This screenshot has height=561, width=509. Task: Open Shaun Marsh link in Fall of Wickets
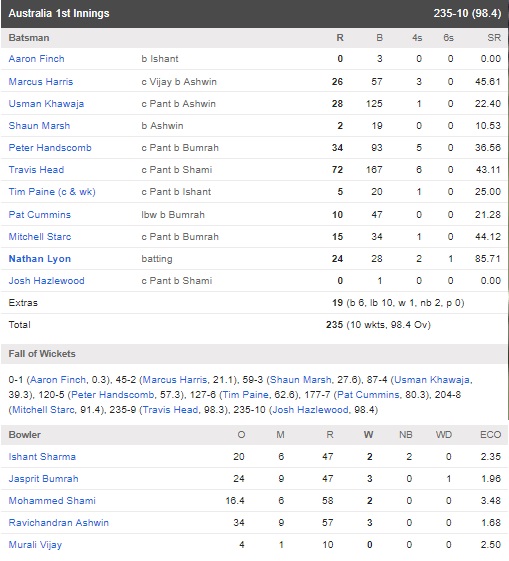click(x=300, y=380)
